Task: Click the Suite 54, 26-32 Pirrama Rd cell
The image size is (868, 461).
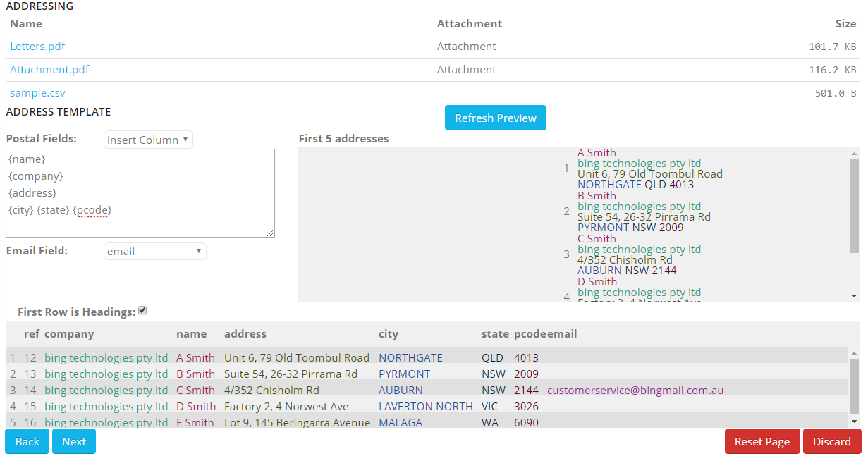Action: tap(291, 374)
